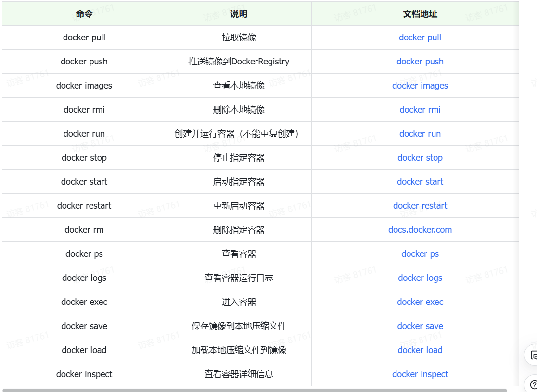Click the 查看容器运行日志 description cell

(239, 278)
